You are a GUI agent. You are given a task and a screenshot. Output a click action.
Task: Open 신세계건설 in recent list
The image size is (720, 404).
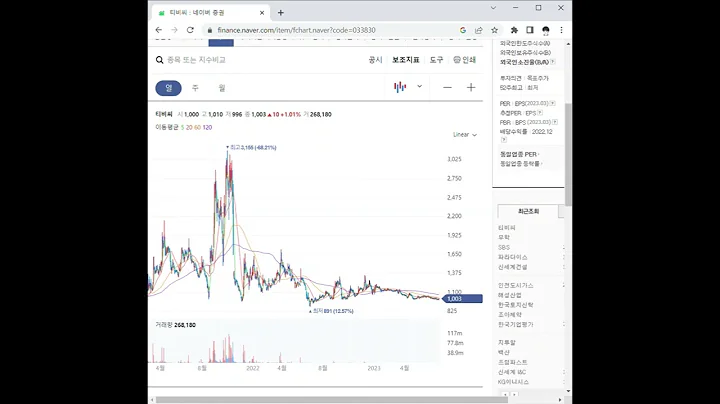click(512, 267)
